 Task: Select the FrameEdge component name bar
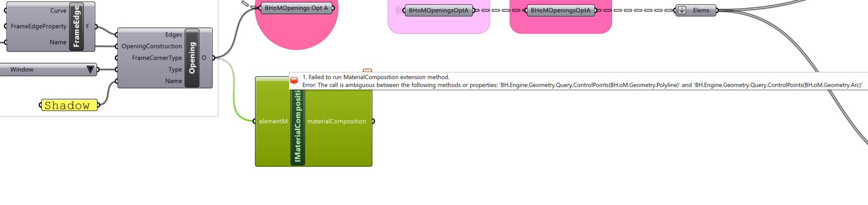(x=77, y=26)
